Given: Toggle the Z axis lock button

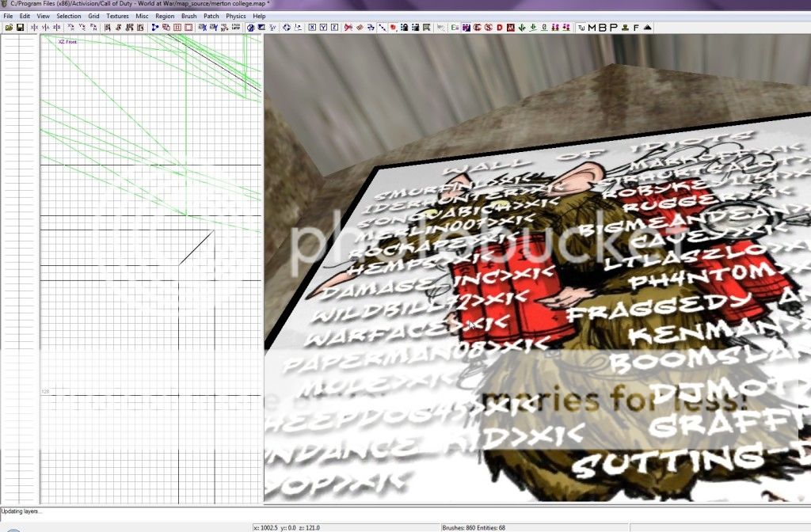Looking at the screenshot, I should [334, 28].
